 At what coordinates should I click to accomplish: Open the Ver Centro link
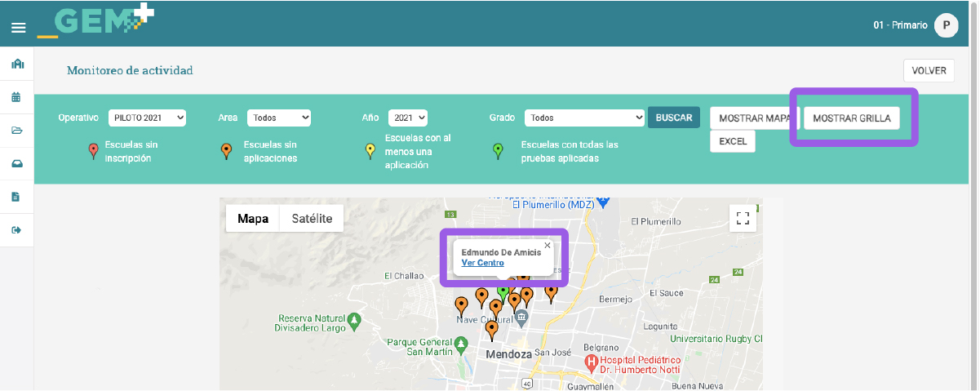483,263
